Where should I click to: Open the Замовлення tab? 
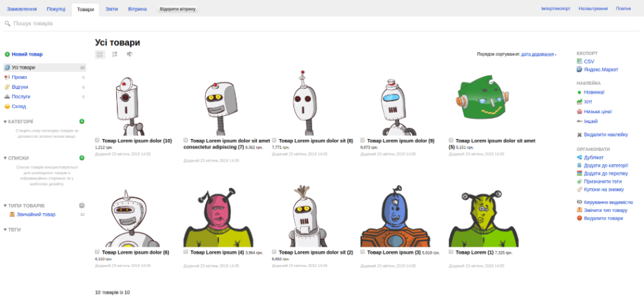point(22,9)
